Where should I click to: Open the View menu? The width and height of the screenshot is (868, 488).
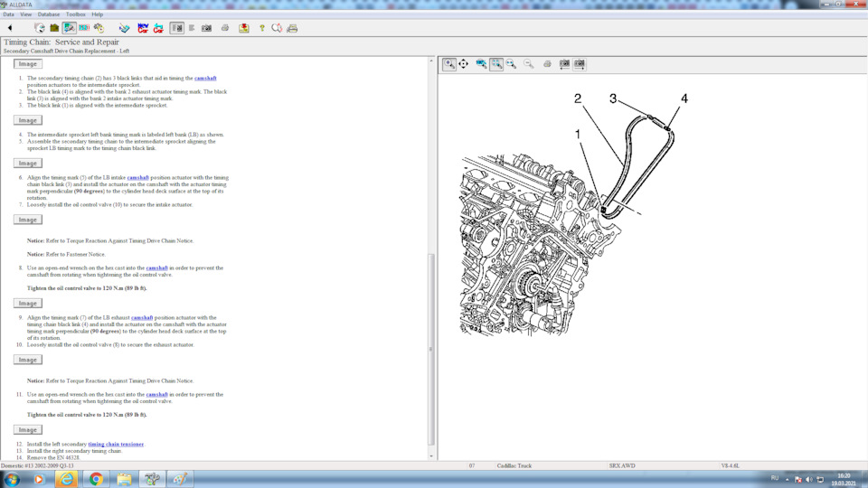(x=25, y=14)
